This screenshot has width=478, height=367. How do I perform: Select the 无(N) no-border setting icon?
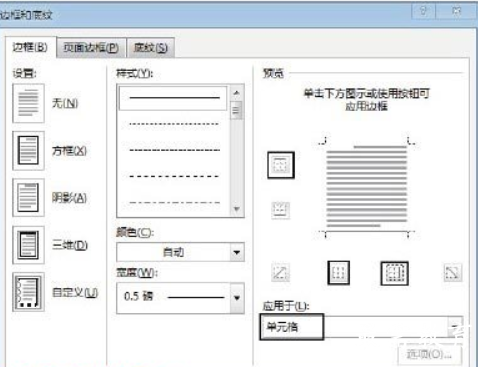(28, 103)
